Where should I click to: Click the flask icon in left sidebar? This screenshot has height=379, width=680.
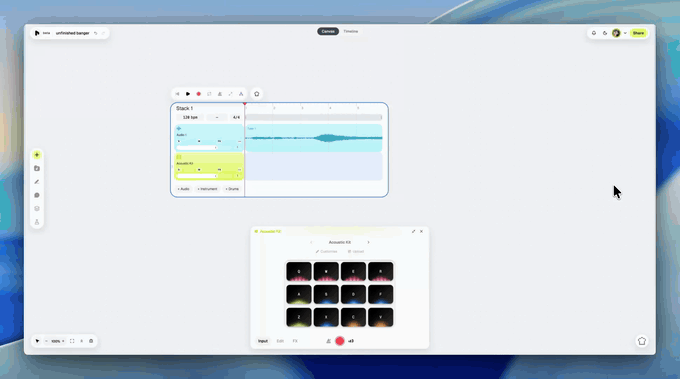37,222
